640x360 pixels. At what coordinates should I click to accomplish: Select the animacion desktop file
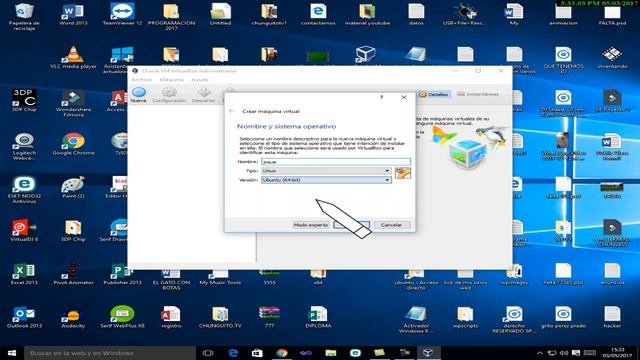coord(563,15)
